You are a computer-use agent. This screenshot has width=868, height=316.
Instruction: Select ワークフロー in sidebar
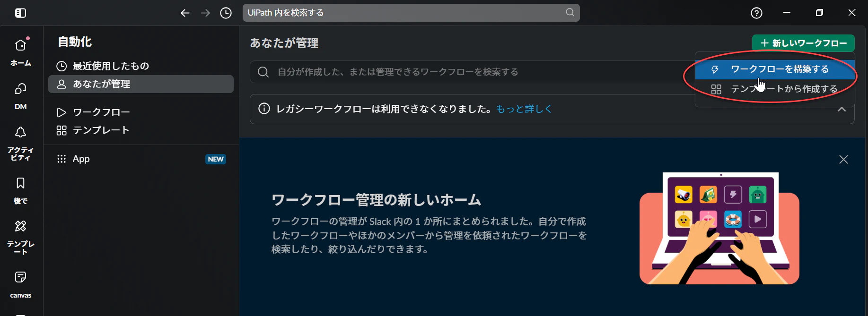(141, 112)
